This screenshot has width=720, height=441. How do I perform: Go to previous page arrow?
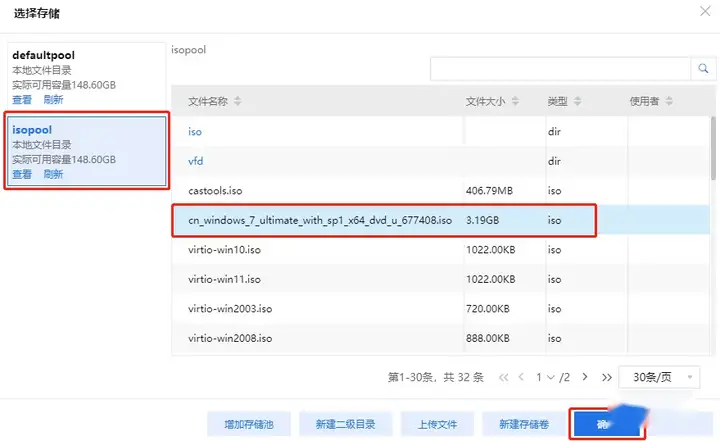point(521,377)
